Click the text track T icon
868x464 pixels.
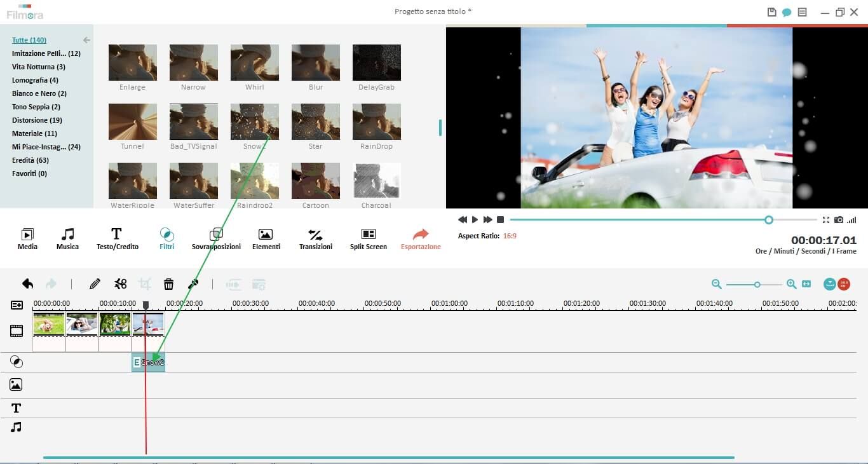(17, 408)
